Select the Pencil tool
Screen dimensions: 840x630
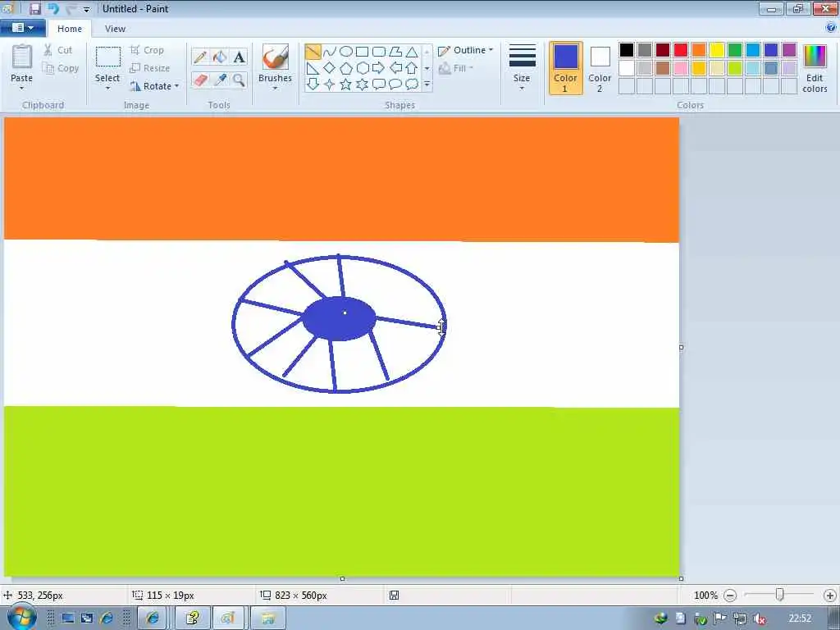coord(200,57)
